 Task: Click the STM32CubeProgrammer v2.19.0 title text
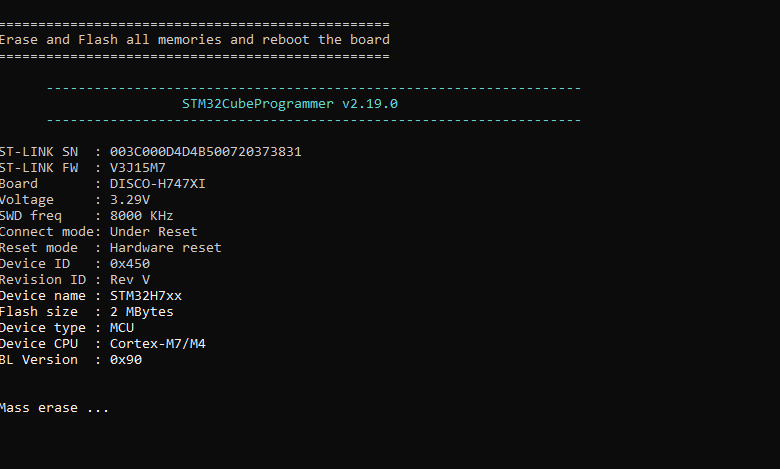coord(292,103)
